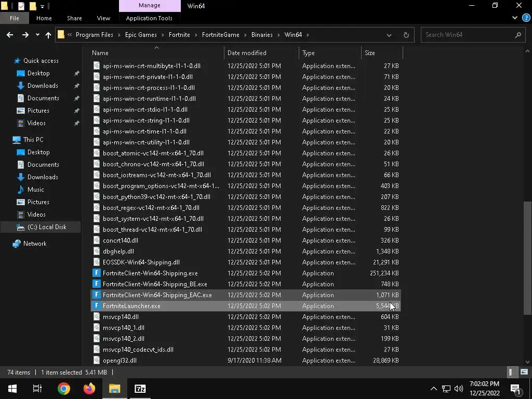Screen dimensions: 532x399
Task: Open 7-Zip from the taskbar
Action: [x=140, y=389]
